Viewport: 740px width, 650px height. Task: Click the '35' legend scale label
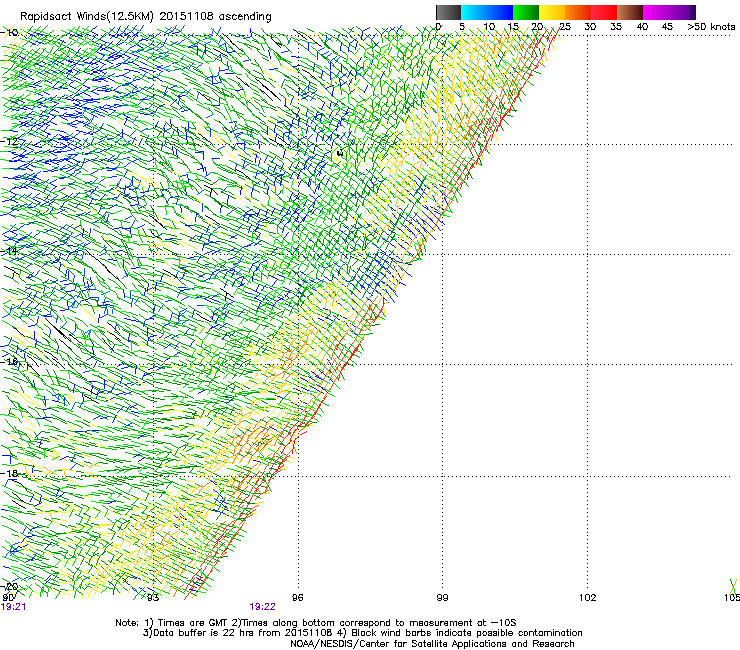[616, 27]
